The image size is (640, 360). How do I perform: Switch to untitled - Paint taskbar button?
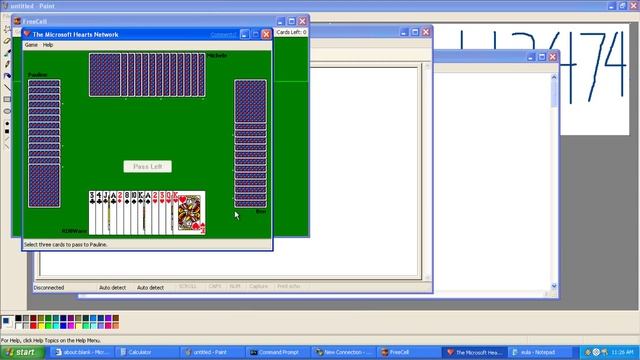click(x=212, y=352)
